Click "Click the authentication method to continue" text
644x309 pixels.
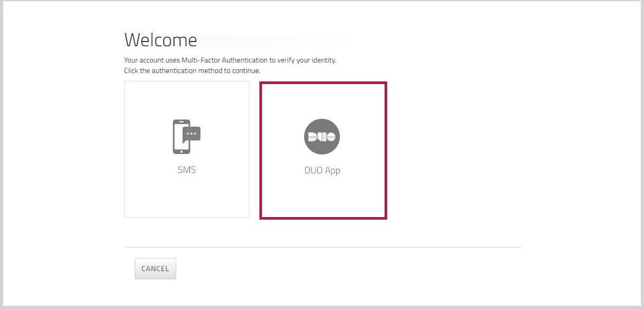tap(192, 70)
